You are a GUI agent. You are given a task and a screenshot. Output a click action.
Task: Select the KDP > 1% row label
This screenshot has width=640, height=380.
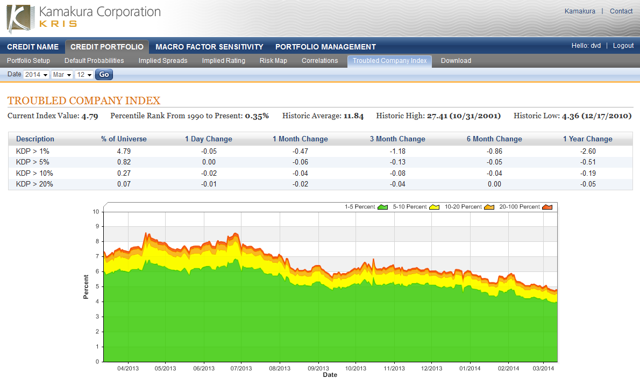tap(32, 151)
